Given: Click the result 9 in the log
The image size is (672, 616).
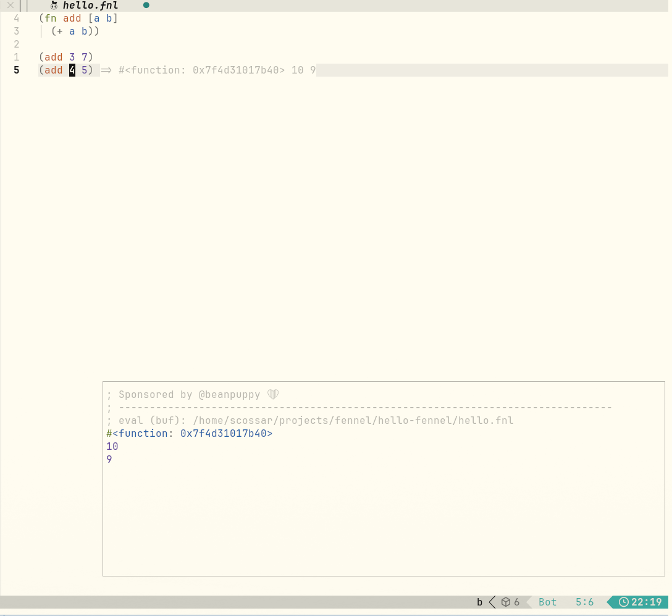Looking at the screenshot, I should (109, 460).
